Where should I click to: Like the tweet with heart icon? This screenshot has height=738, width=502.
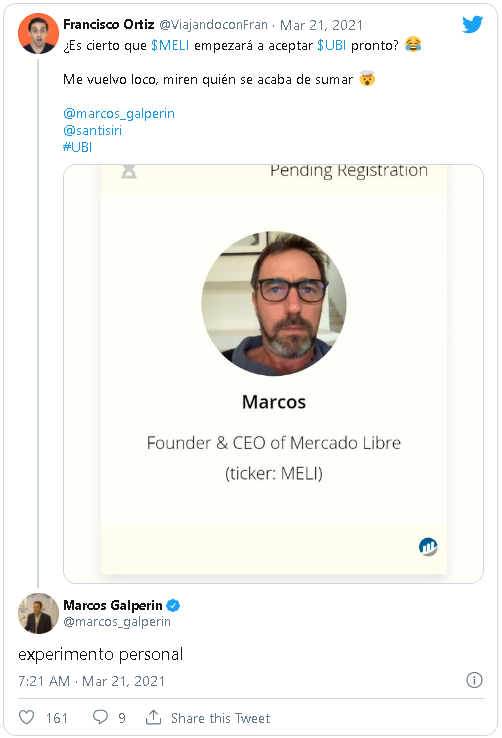26,717
